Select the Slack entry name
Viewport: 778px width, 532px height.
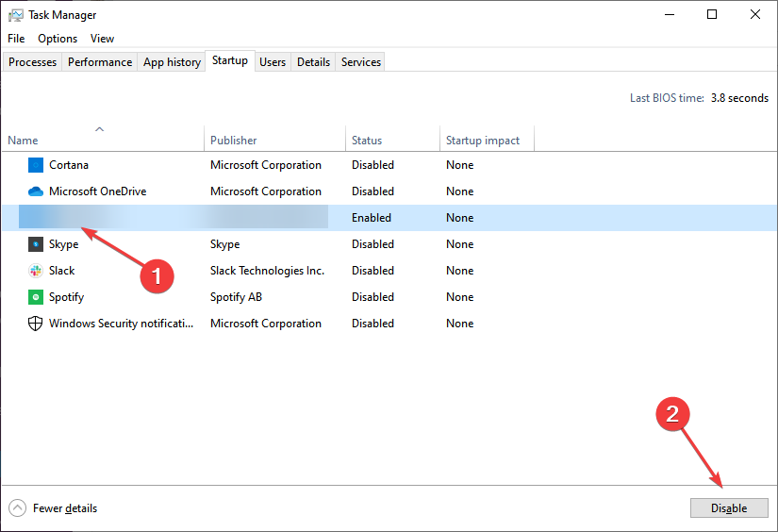click(61, 271)
